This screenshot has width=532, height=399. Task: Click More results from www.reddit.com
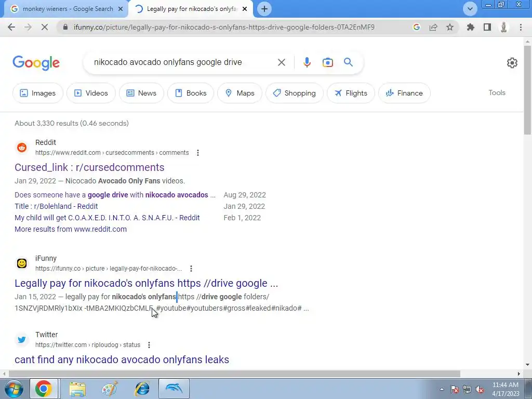(71, 229)
